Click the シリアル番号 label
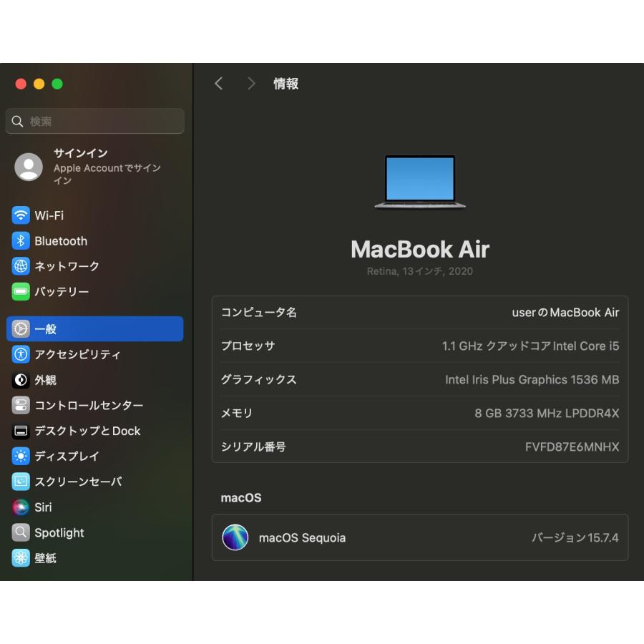This screenshot has width=644, height=644. (253, 447)
